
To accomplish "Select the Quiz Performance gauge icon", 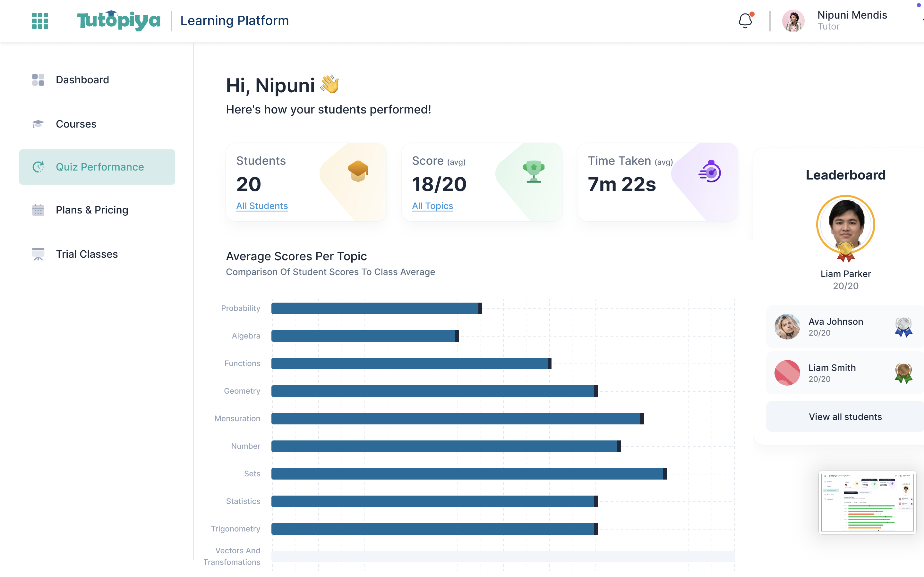I will (38, 167).
